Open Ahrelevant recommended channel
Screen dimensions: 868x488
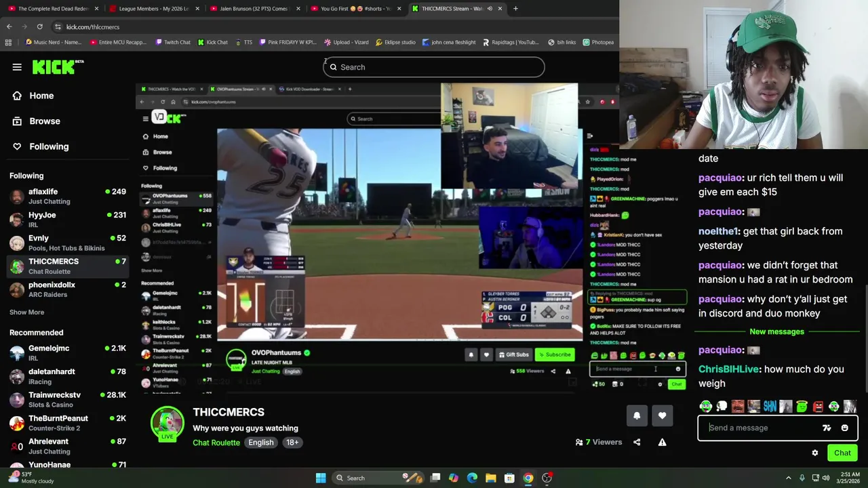[68, 446]
